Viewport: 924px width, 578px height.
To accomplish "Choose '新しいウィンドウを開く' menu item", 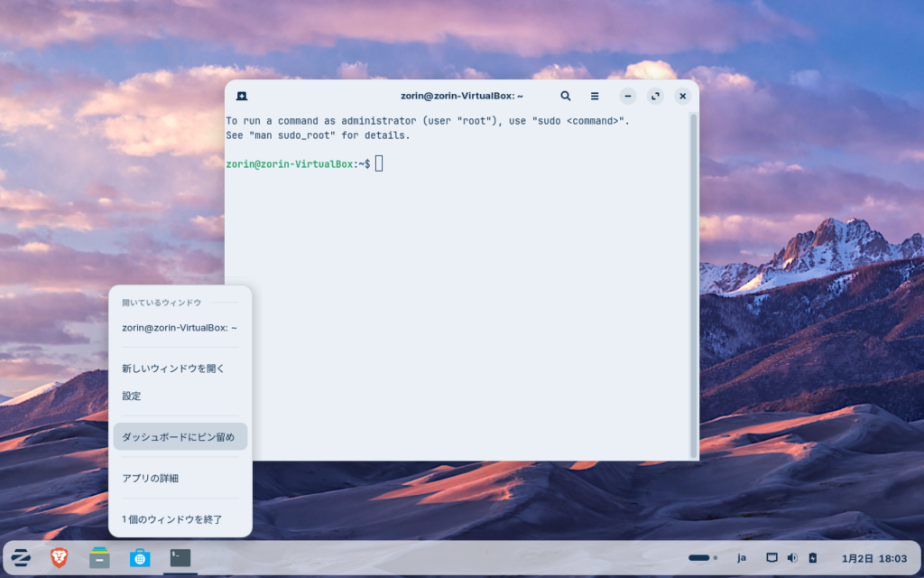I will [173, 368].
